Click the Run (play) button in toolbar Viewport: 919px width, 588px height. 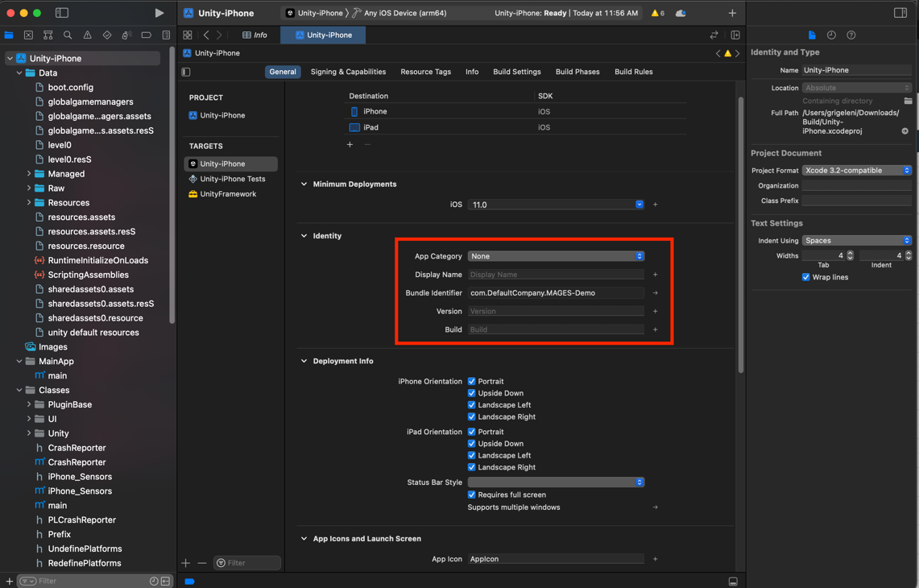tap(159, 13)
